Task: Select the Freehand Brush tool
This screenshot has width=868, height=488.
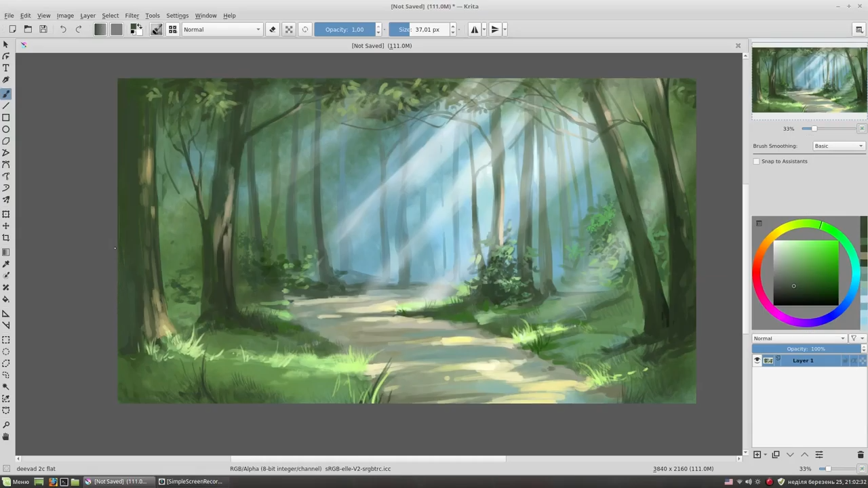Action: click(x=6, y=94)
